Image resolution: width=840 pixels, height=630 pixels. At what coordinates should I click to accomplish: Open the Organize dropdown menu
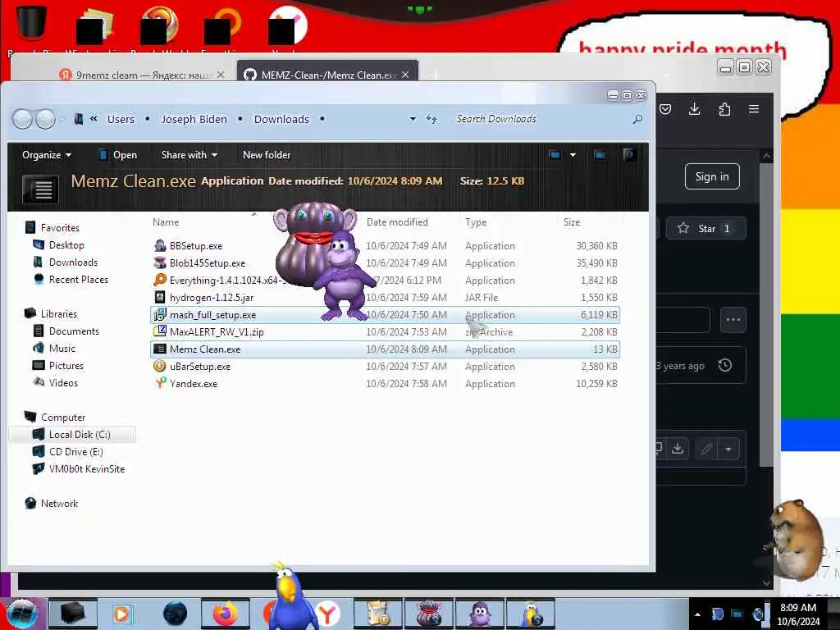(x=47, y=155)
